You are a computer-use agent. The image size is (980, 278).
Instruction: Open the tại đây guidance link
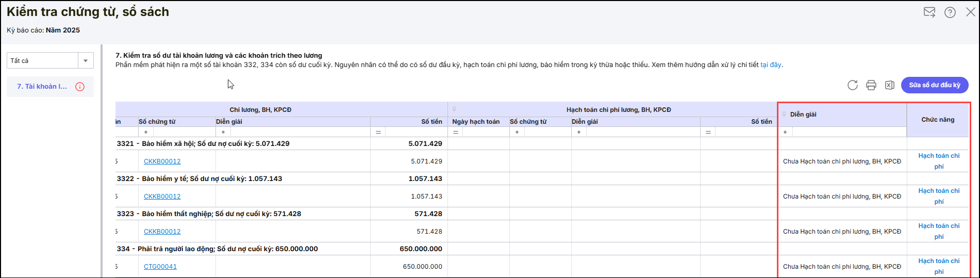click(771, 65)
